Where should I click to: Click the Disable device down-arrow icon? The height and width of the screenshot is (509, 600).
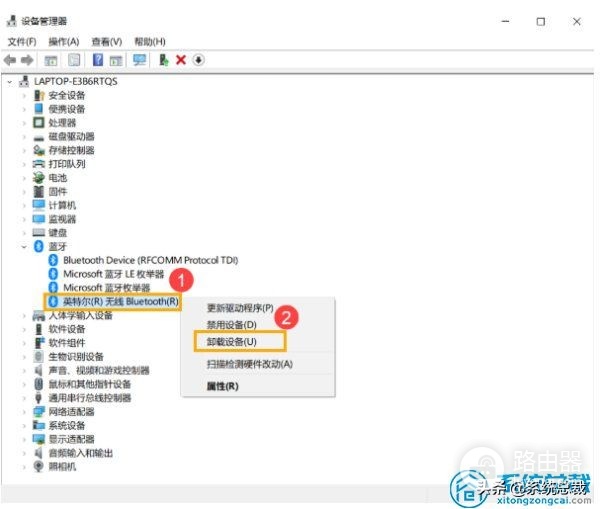coord(198,60)
